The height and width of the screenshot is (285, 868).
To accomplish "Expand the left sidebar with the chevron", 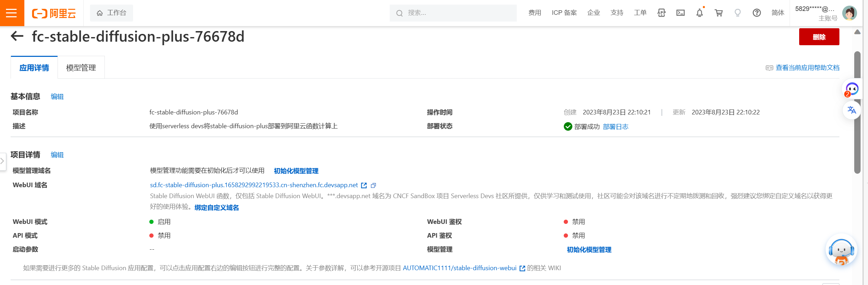I will pos(2,161).
